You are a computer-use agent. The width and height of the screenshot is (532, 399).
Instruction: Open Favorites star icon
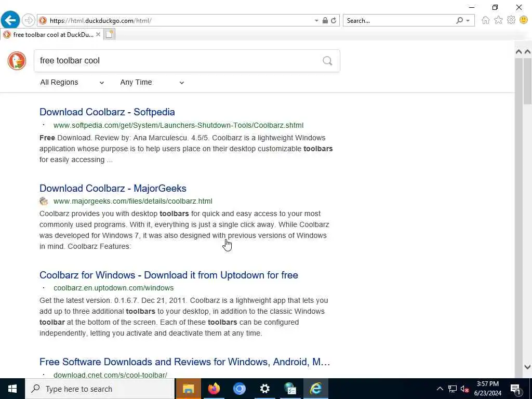point(498,20)
